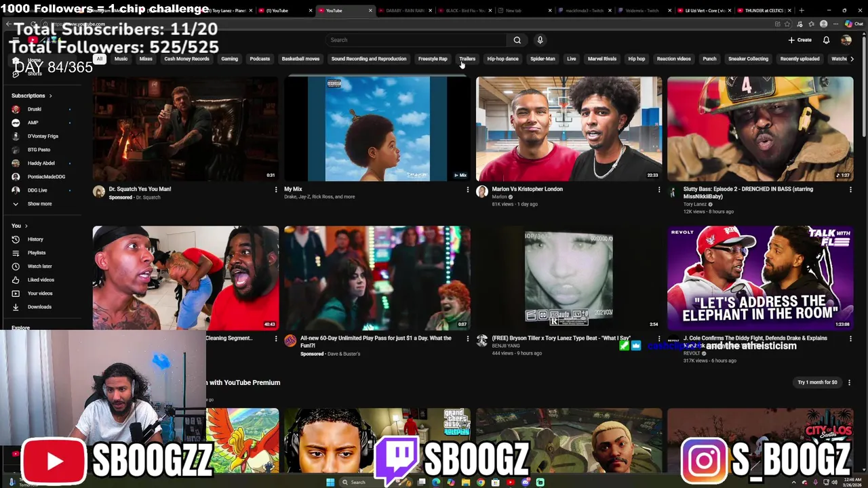Open REVOLT channel link
The height and width of the screenshot is (488, 868).
pyautogui.click(x=692, y=353)
